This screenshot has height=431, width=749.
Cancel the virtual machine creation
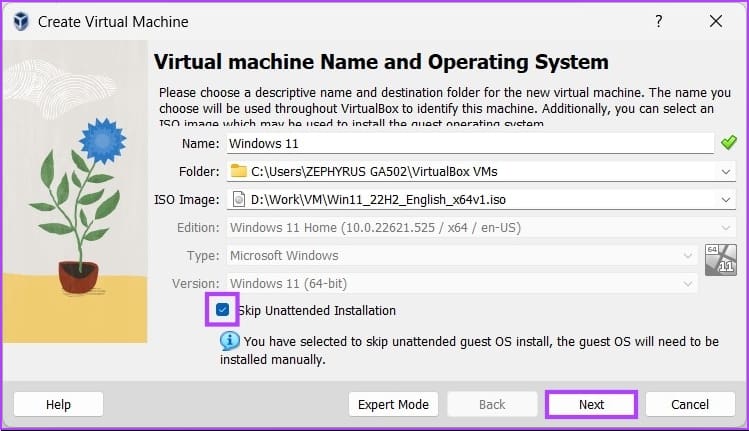coord(690,404)
